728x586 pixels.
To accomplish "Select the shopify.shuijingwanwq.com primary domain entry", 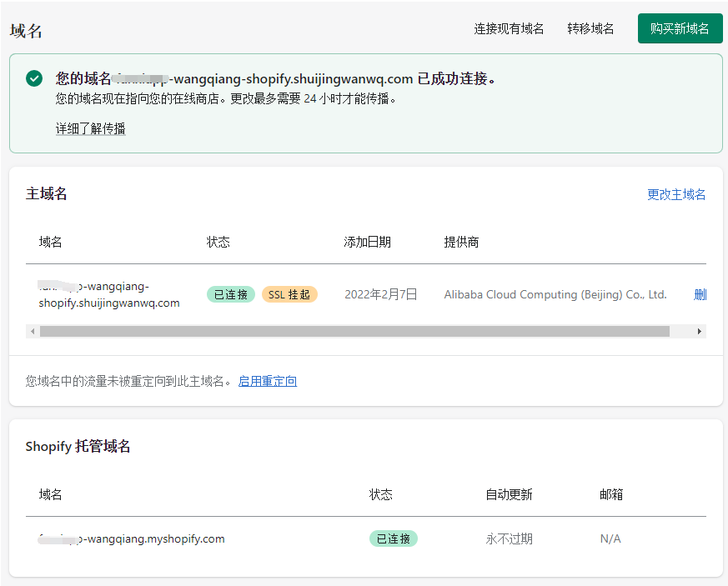I will pyautogui.click(x=109, y=294).
